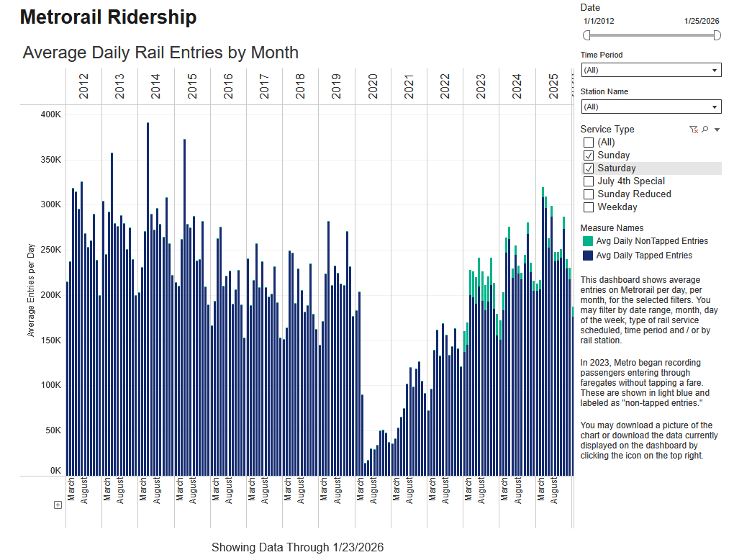This screenshot has height=560, width=734.
Task: Select the green NonTapped Entries legend swatch
Action: [x=588, y=241]
